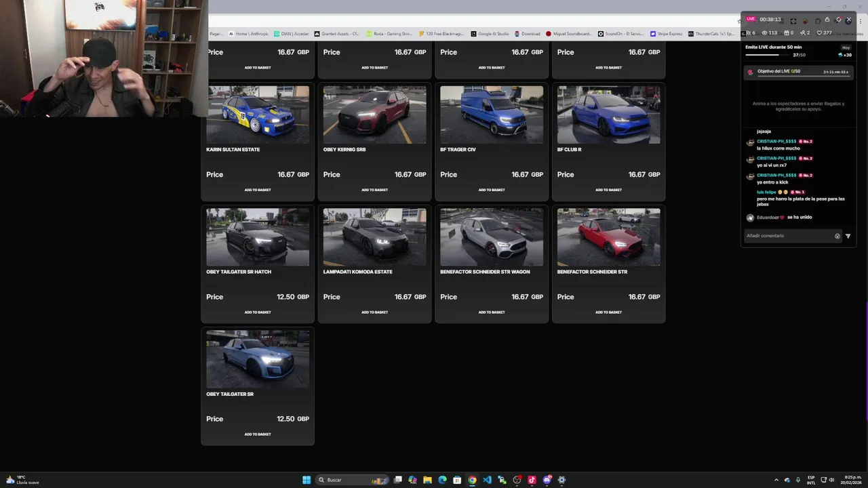Viewport: 868px width, 488px height.
Task: Open the ESP INTL language selector
Action: pyautogui.click(x=811, y=480)
